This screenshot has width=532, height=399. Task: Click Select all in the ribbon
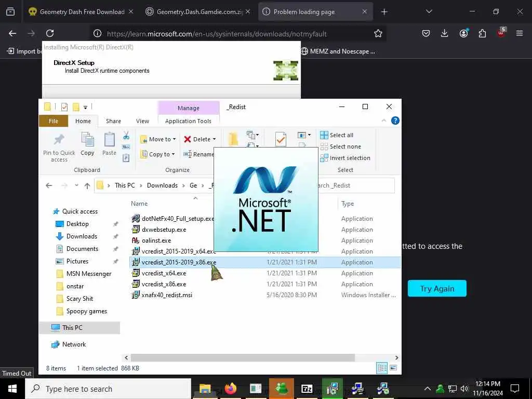[337, 135]
